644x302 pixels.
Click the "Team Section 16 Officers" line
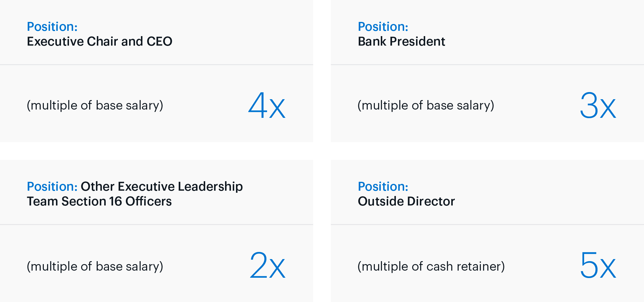[99, 201]
